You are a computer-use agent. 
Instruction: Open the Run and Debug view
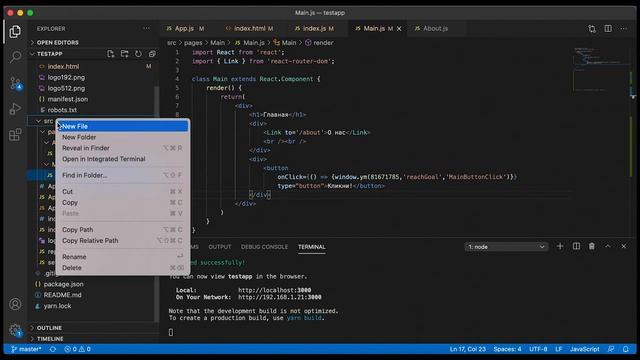(15, 109)
